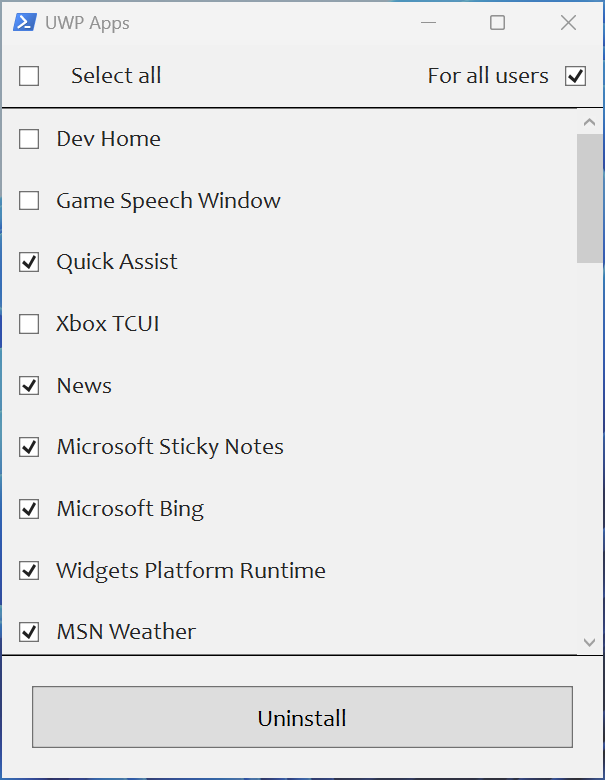Uncheck the For all users checkbox

point(575,76)
